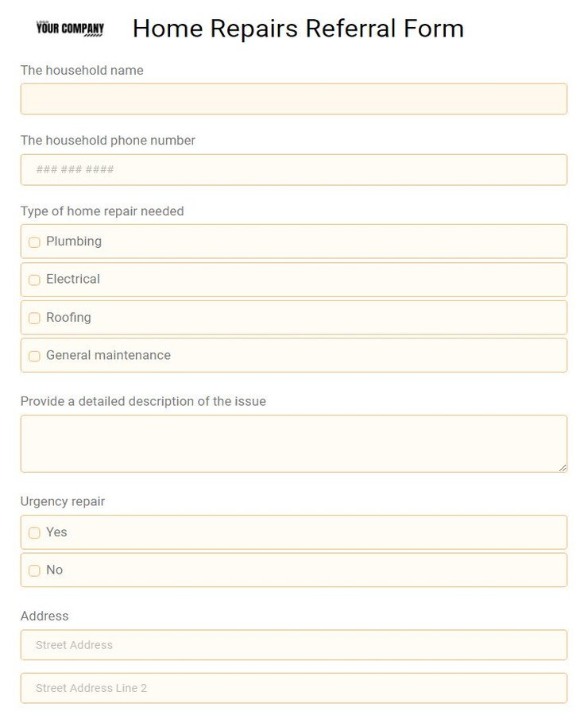
Task: Click the household name label text
Action: click(82, 70)
